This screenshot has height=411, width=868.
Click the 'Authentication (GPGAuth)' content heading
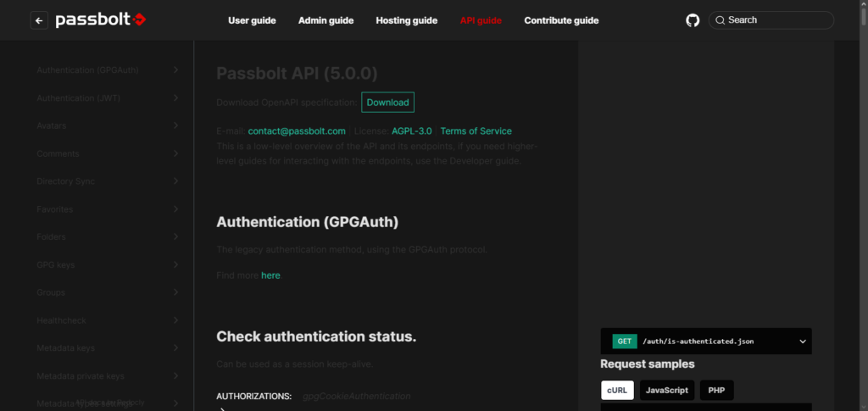307,222
